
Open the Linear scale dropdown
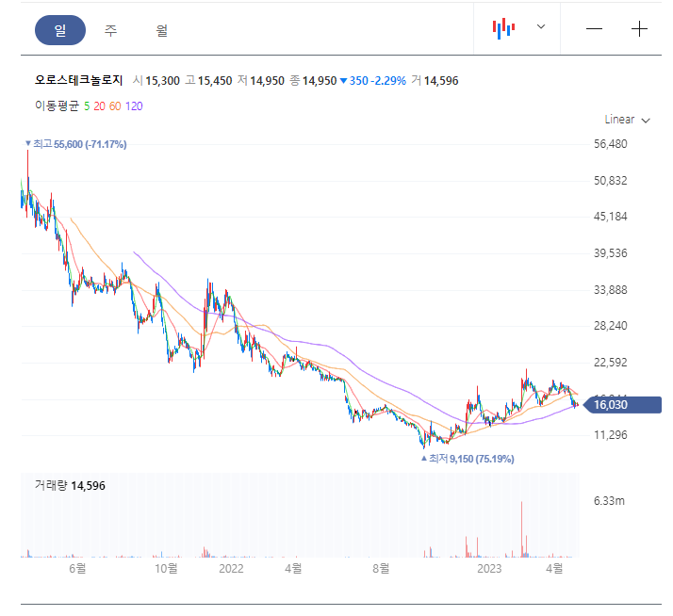(x=627, y=120)
